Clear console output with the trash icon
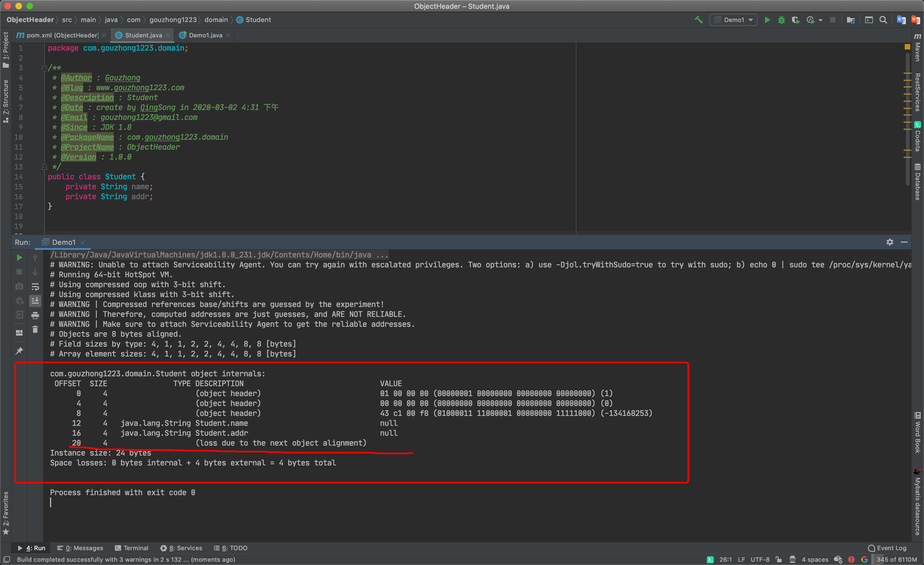 (x=35, y=329)
